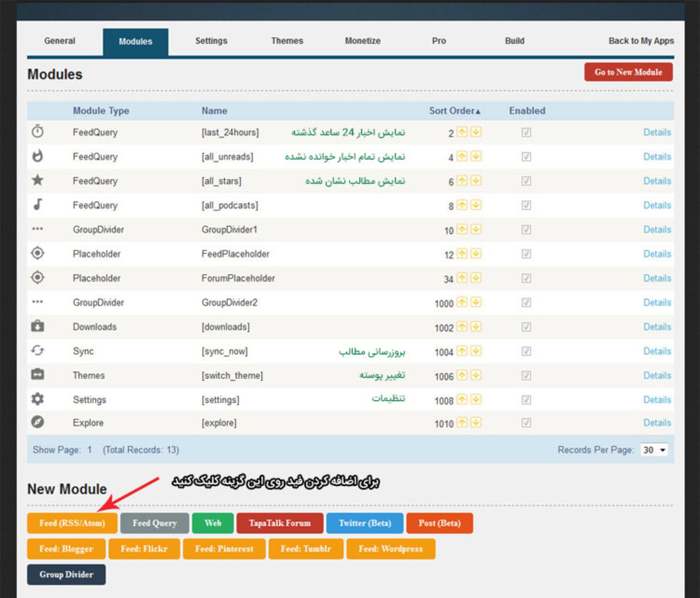Click the flame icon for all_unreads
The image size is (700, 598).
(38, 156)
